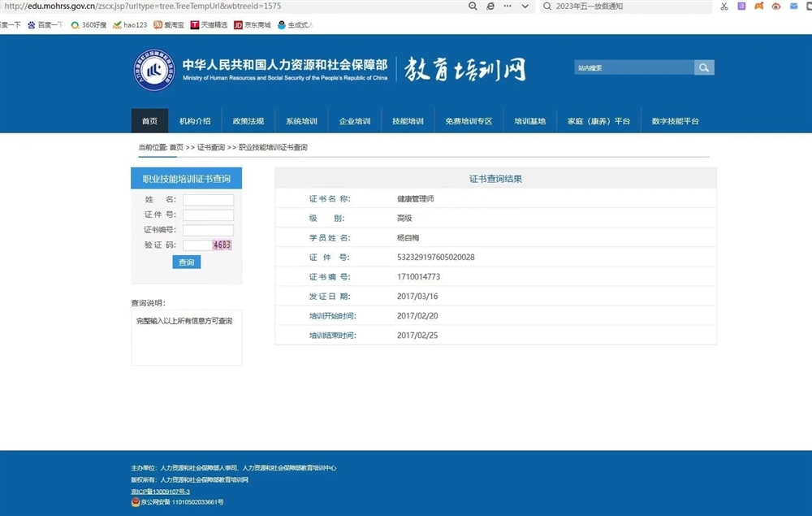Expand the address bar dropdown chevron
The height and width of the screenshot is (516, 812).
[525, 7]
